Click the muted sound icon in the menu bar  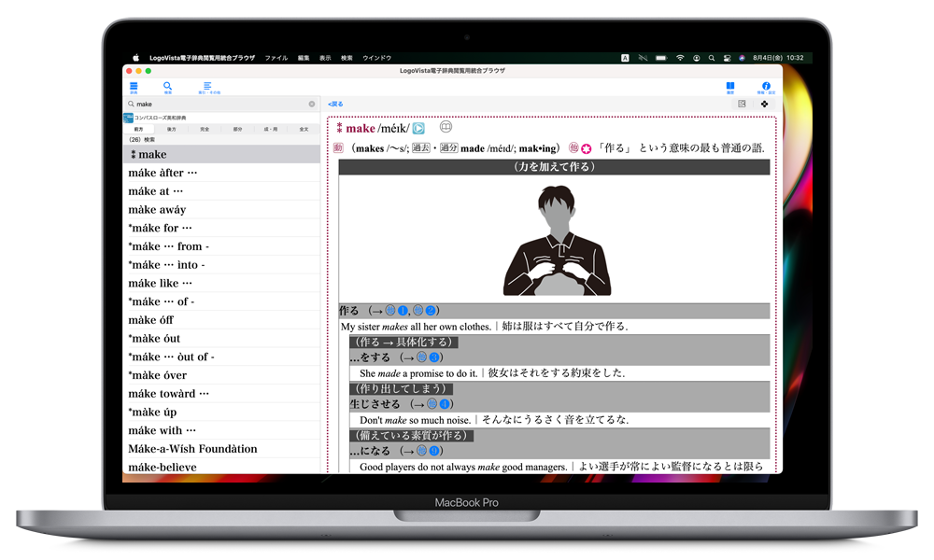pos(643,58)
